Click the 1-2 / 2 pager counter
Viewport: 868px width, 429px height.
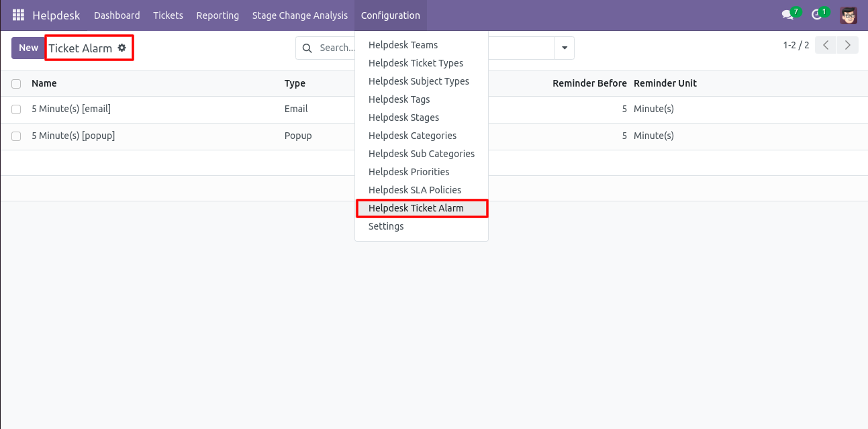[795, 46]
